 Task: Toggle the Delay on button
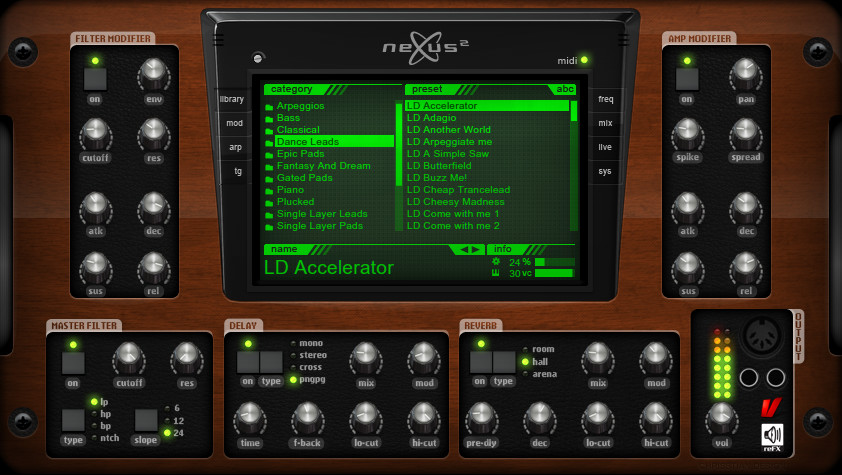coord(247,362)
